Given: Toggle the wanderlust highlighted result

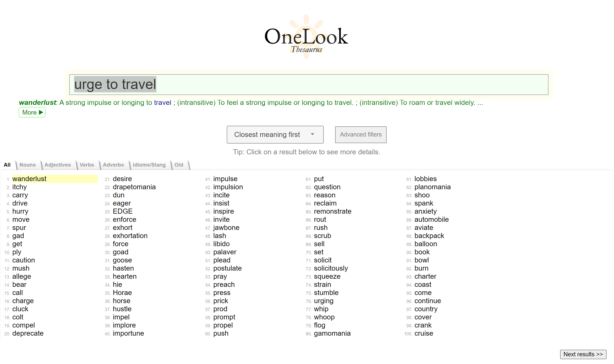Looking at the screenshot, I should [29, 178].
